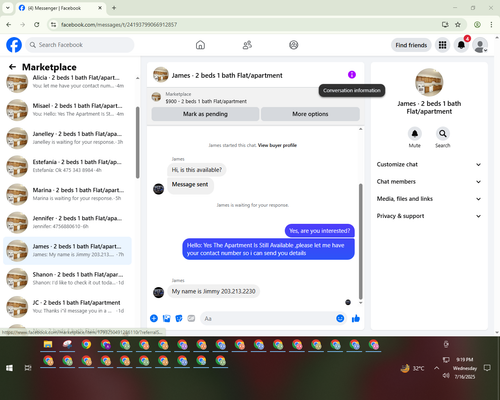This screenshot has width=500, height=400.
Task: Expand Privacy & support section
Action: tap(429, 216)
